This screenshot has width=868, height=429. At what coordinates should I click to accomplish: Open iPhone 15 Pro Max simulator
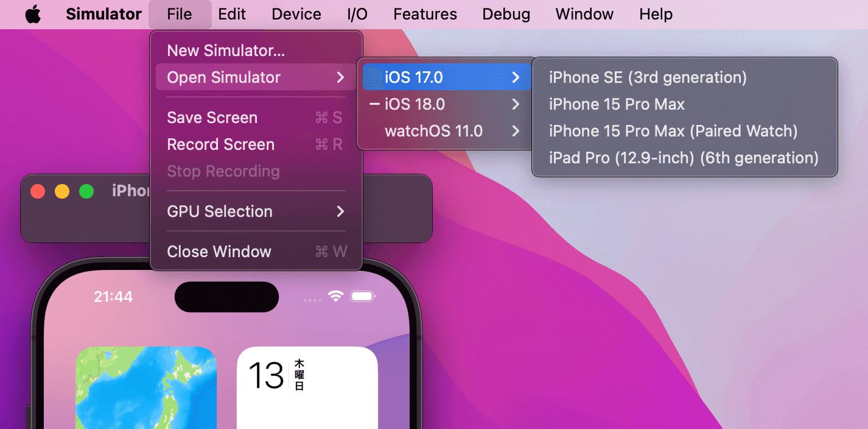[x=684, y=104]
